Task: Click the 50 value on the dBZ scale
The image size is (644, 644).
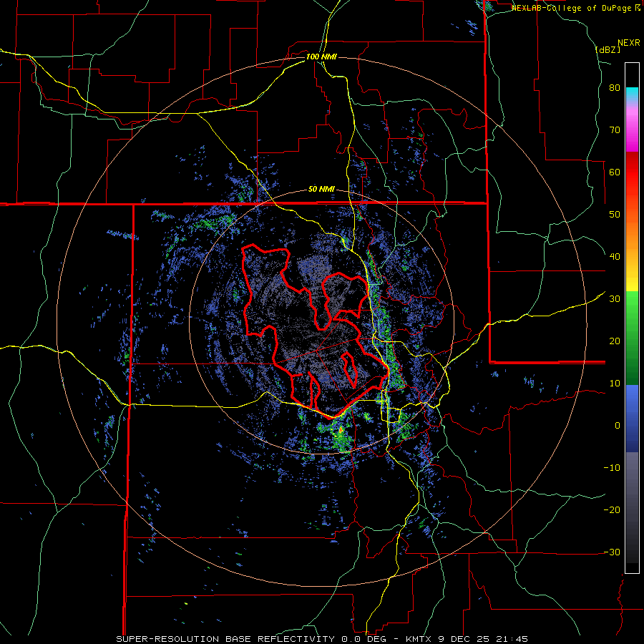Action: pos(615,215)
